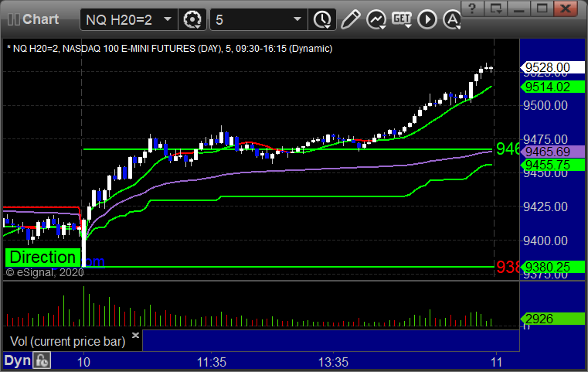Minimize the Chart window
This screenshot has width=588, height=372.
pyautogui.click(x=519, y=9)
